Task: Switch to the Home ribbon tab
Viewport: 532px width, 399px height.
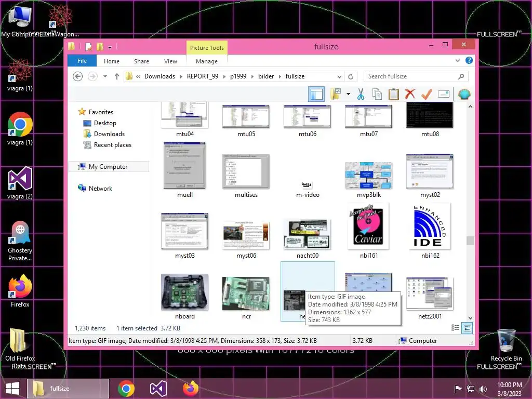Action: 112,61
